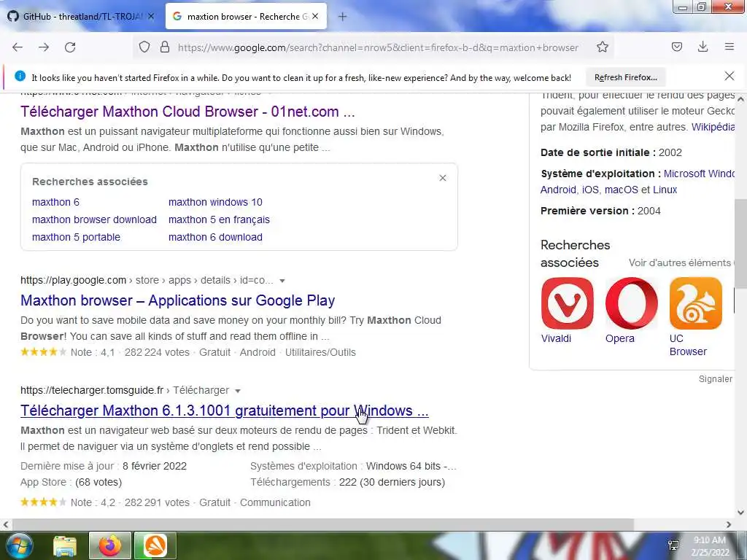Viewport: 747px width, 560px height.
Task: Bookmark this page with the star icon
Action: point(603,47)
